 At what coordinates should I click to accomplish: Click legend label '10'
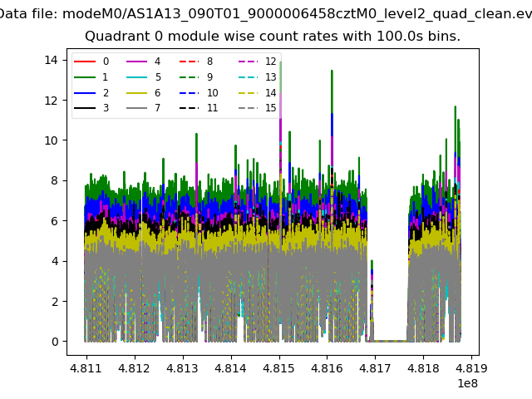pos(213,92)
